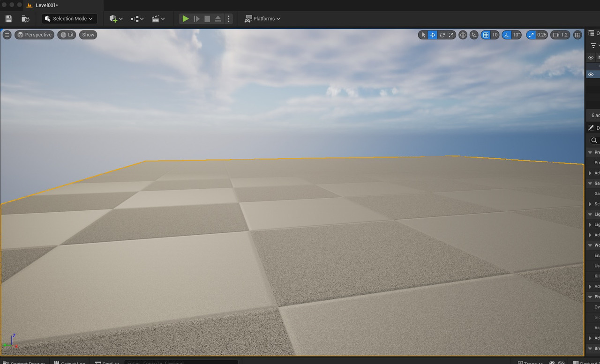600x364 pixels.
Task: Click the quick add actor icon
Action: pyautogui.click(x=114, y=18)
